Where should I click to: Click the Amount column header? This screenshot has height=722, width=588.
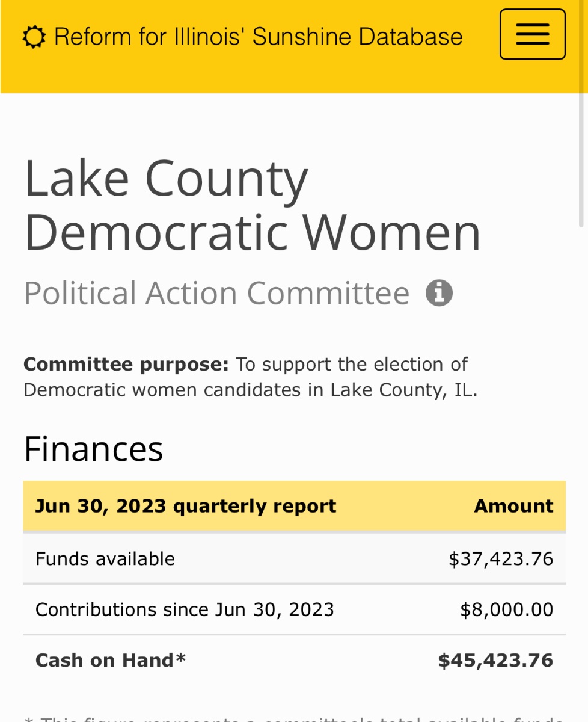pos(514,506)
